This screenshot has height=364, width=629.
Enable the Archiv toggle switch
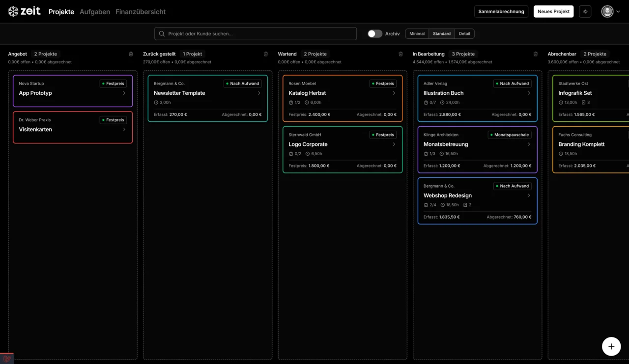375,34
